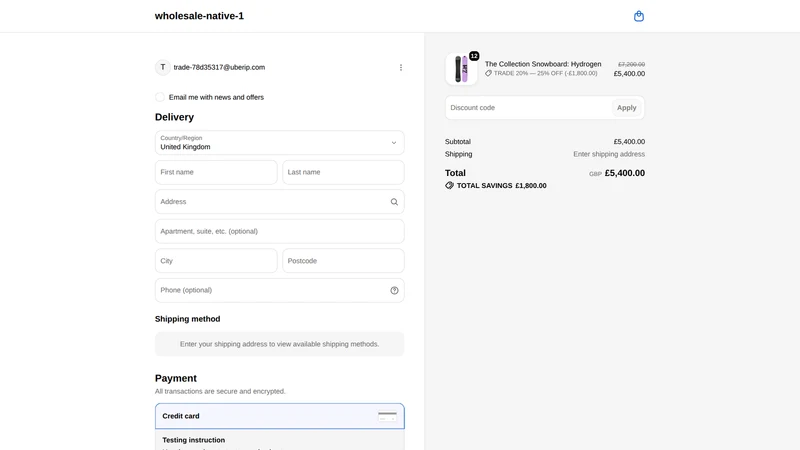
Task: Focus the Phone (optional) field
Action: [x=280, y=290]
